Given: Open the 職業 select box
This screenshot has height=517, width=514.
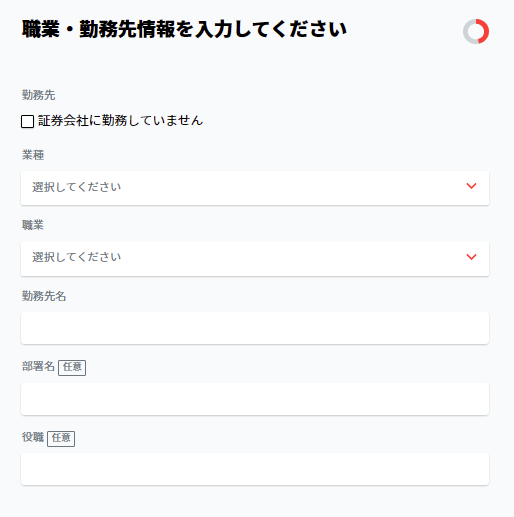Looking at the screenshot, I should click(255, 259).
